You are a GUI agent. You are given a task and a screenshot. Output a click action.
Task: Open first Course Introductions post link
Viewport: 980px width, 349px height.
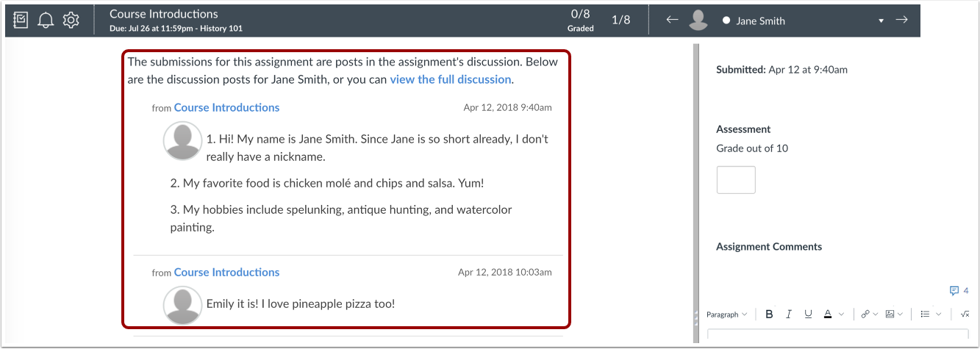pos(226,107)
